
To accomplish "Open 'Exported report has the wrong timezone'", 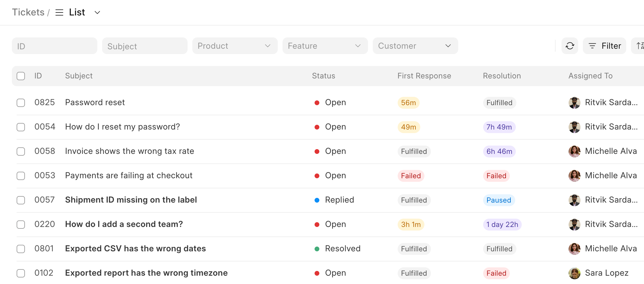I will pyautogui.click(x=146, y=273).
